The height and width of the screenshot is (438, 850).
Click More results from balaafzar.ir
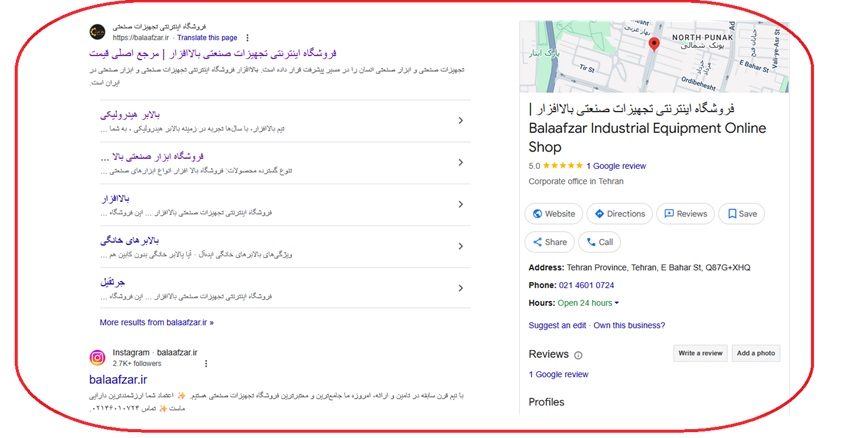[157, 323]
